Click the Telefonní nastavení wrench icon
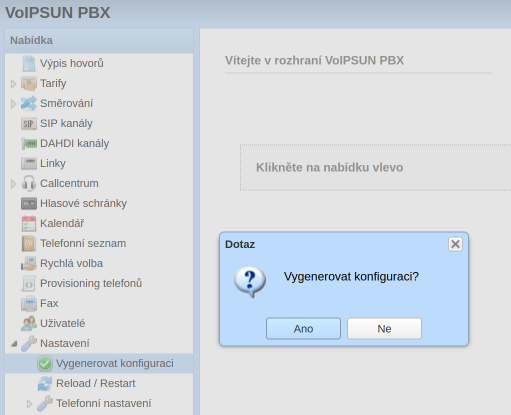The width and height of the screenshot is (511, 415). 45,403
